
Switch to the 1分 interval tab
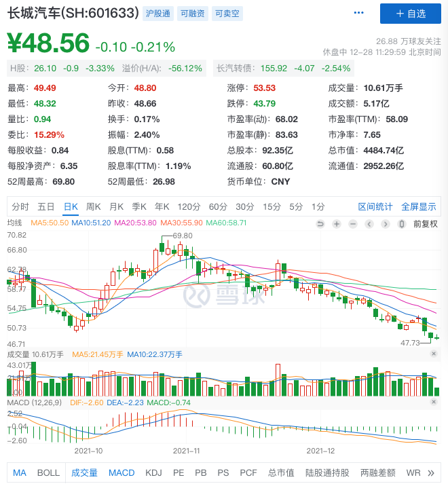(318, 207)
